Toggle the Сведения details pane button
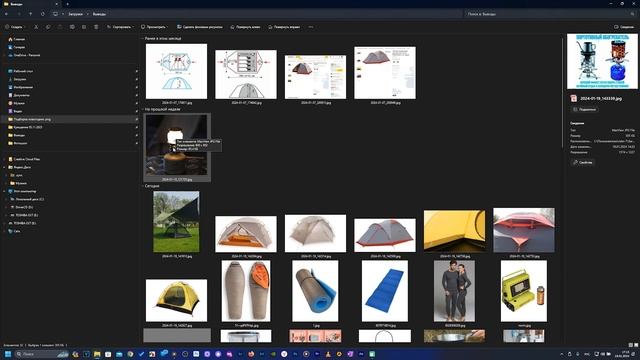Viewport: 640px width, 360px height. (624, 27)
